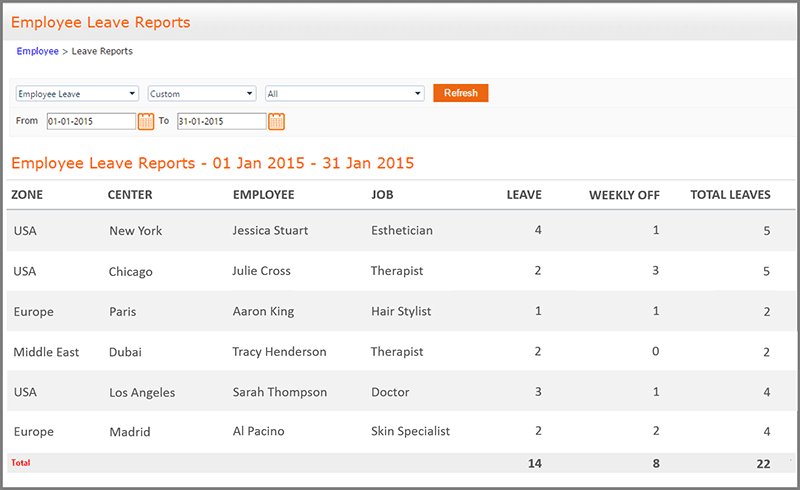The width and height of the screenshot is (800, 490).
Task: Sort by the CENTER column header
Action: coord(130,194)
